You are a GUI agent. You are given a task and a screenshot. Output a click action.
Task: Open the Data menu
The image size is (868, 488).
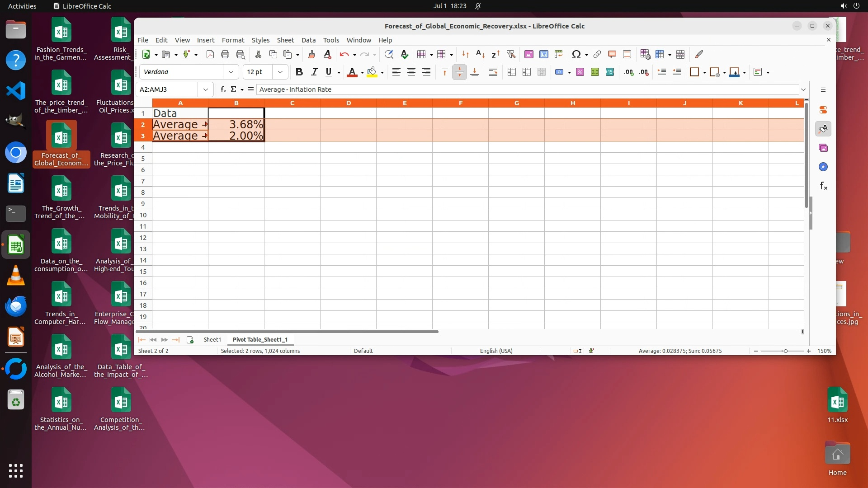tap(308, 40)
